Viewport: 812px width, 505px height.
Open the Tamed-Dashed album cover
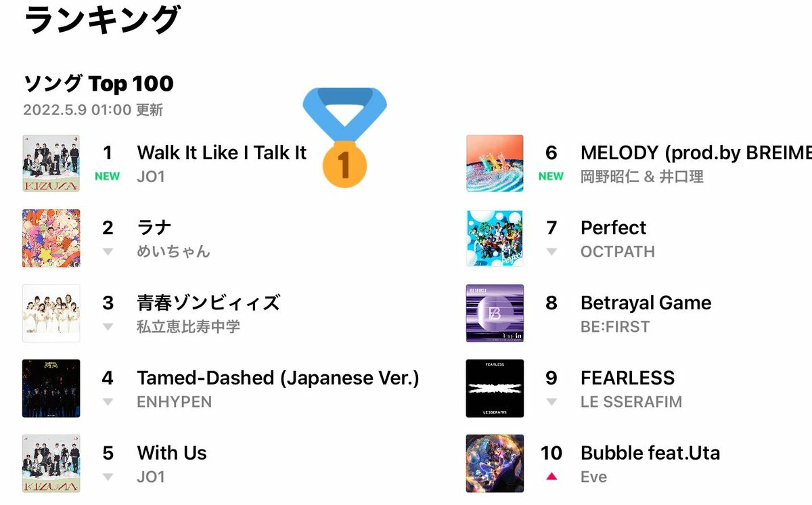[x=51, y=389]
